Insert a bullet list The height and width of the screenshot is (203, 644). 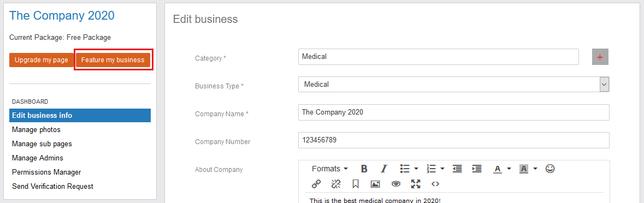pos(405,169)
